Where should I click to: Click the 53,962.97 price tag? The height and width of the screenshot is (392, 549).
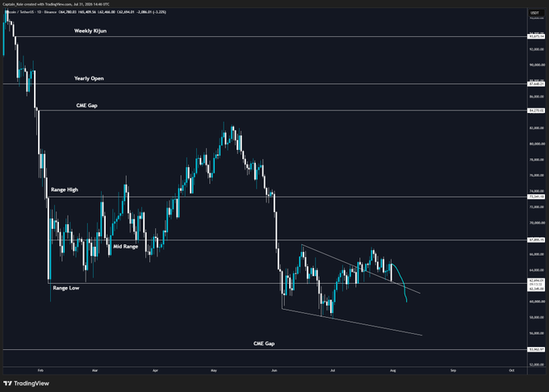coord(536,349)
